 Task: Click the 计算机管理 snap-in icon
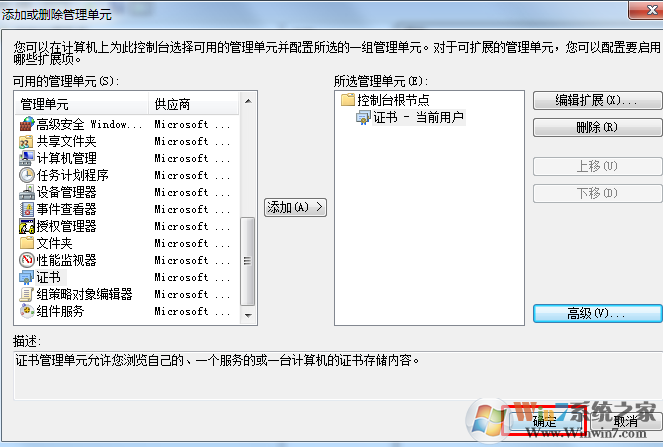point(27,158)
